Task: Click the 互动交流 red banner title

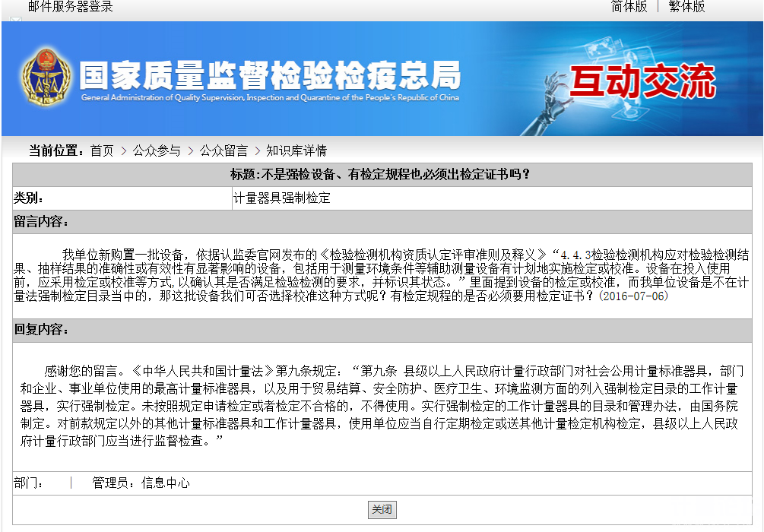Action: tap(642, 82)
